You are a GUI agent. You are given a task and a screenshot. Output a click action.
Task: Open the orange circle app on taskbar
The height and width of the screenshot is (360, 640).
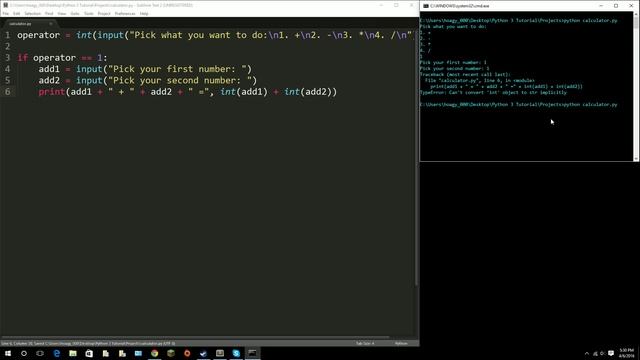coord(187,353)
